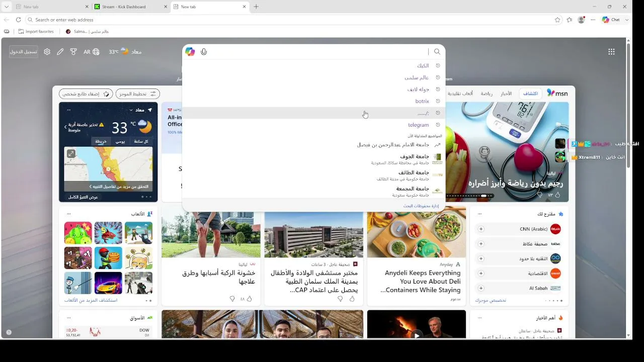Open top news card more options
The height and width of the screenshot is (362, 644).
pos(479,318)
